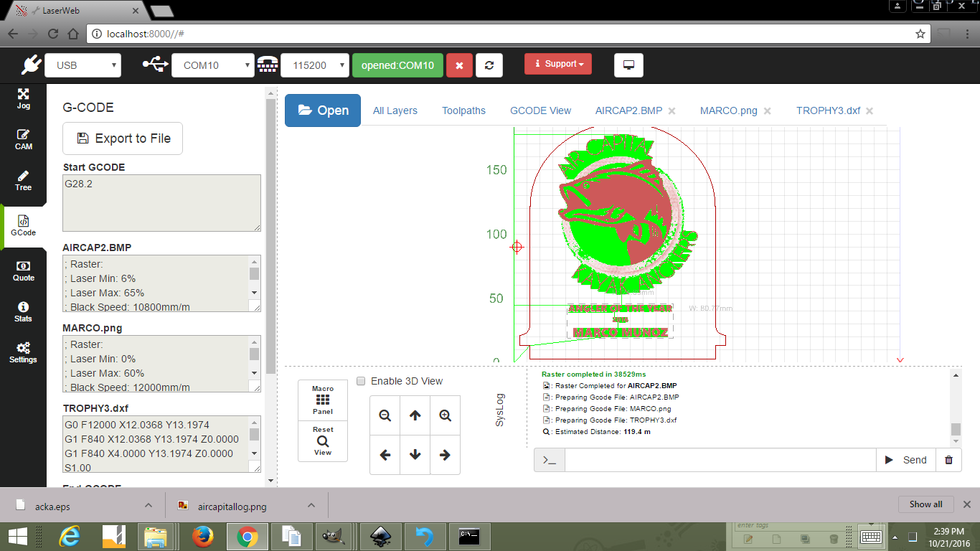The height and width of the screenshot is (551, 980).
Task: Bookmark this page with star icon
Action: [920, 34]
